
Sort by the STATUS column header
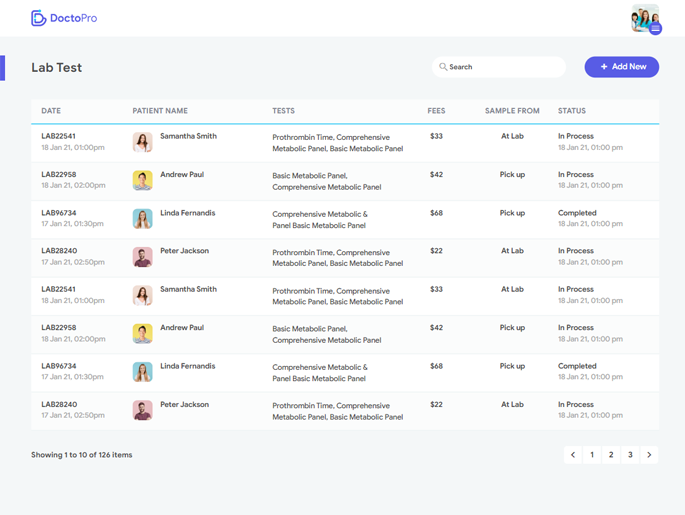571,111
